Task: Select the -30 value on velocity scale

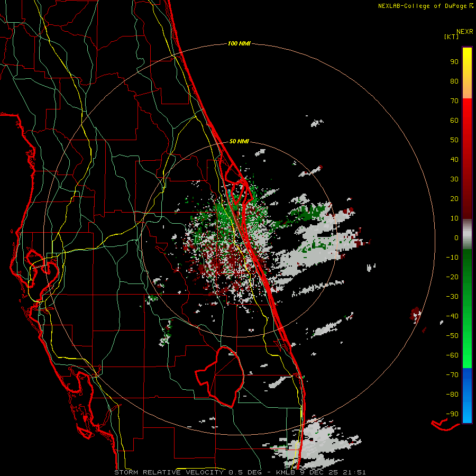Action: 452,297
